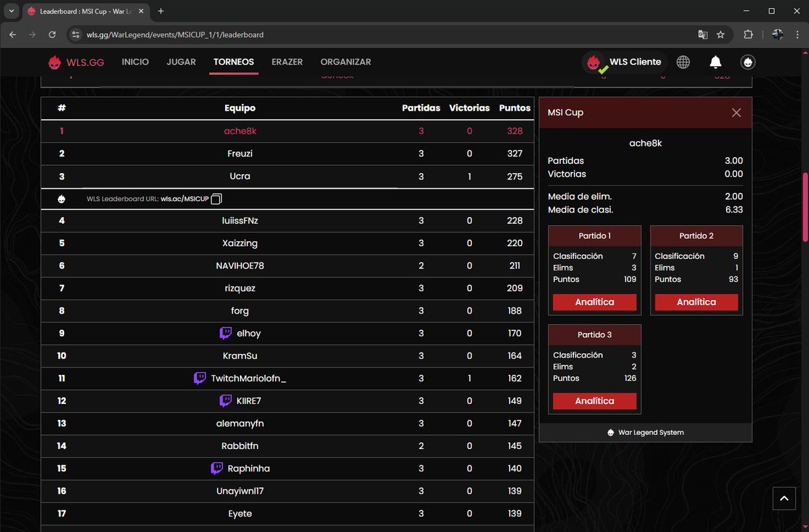Open the translate page icon
Screen dimensions: 809x532
click(702, 34)
